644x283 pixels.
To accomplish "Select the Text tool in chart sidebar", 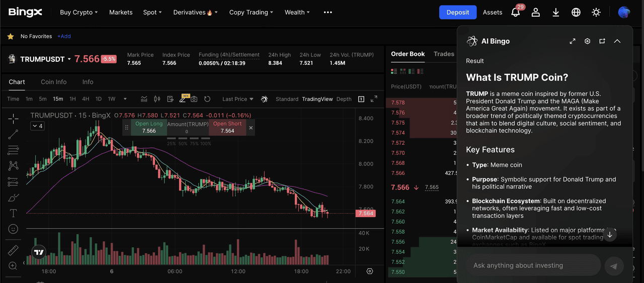I will tap(14, 213).
